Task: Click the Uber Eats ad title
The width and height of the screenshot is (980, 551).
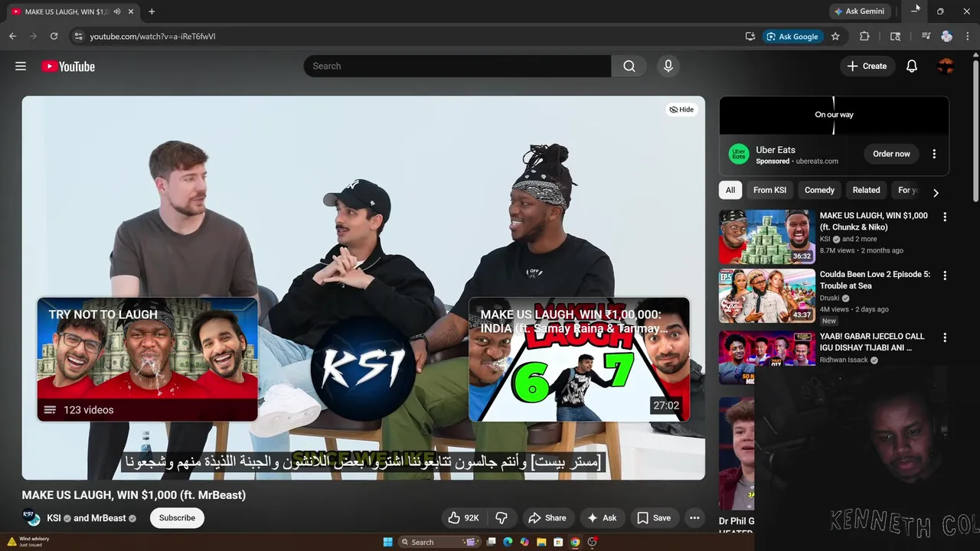Action: point(776,150)
